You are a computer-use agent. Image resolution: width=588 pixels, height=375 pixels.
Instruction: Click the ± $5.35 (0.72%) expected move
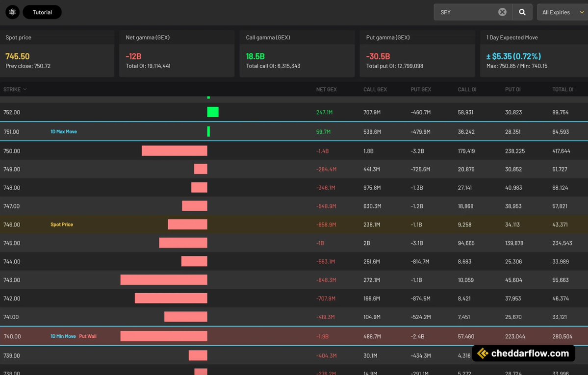(x=514, y=56)
